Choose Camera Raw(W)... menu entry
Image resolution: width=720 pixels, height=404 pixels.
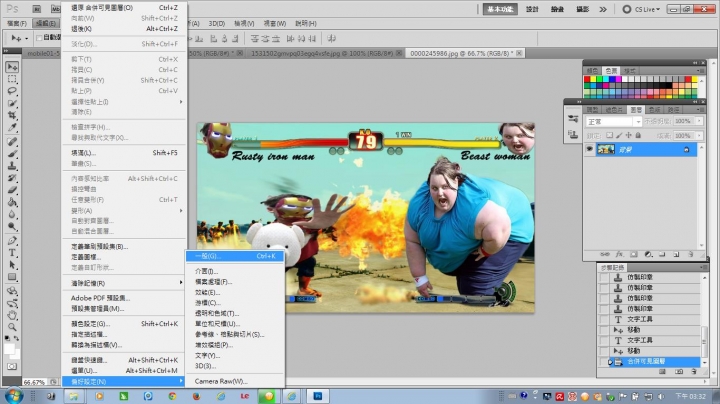click(x=235, y=381)
